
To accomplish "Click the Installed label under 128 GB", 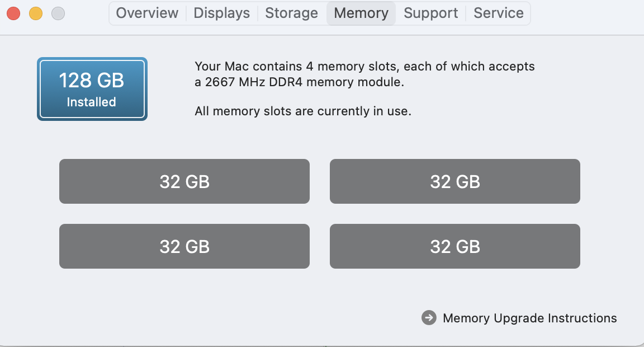I will (92, 102).
